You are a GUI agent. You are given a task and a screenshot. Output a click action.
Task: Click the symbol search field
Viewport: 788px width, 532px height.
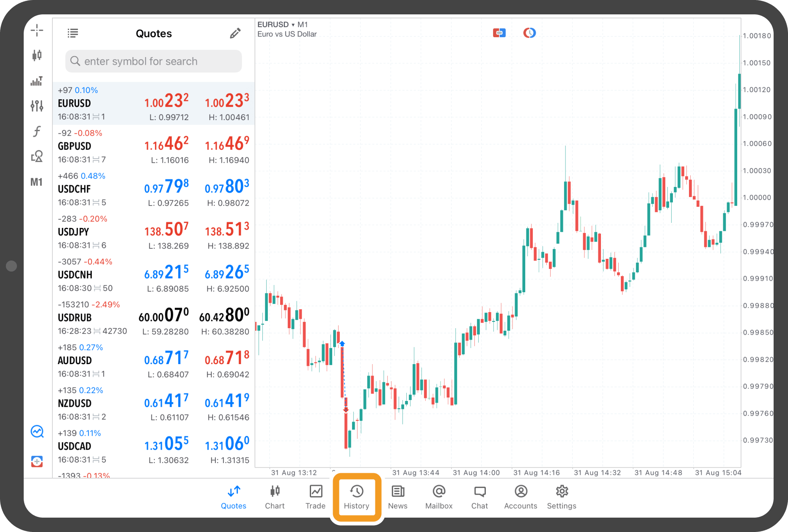pos(154,61)
